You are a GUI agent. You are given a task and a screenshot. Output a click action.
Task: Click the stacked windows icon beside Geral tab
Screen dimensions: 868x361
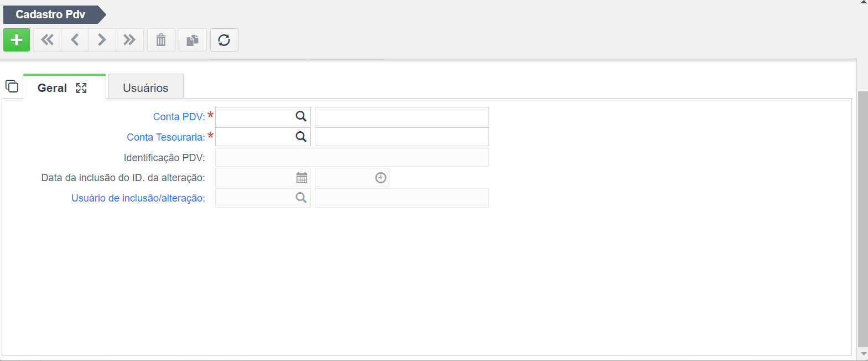12,86
